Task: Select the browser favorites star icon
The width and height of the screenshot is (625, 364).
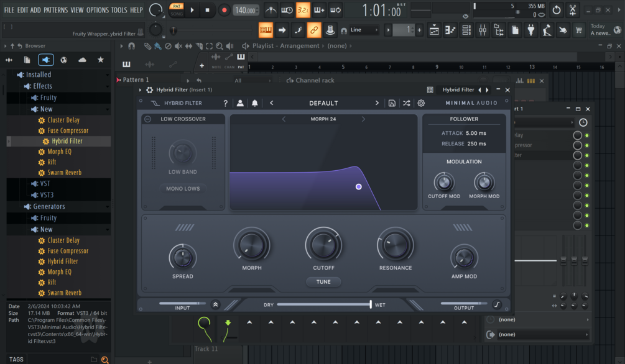Action: click(101, 60)
